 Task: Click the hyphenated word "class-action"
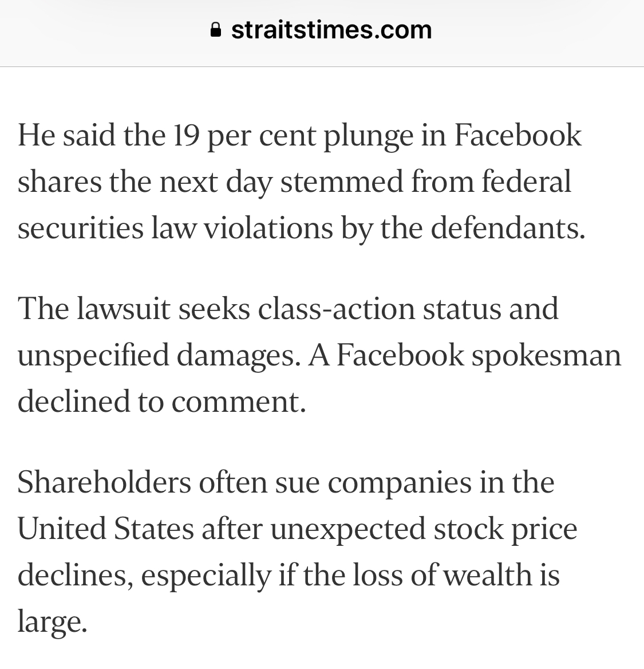coord(337,309)
